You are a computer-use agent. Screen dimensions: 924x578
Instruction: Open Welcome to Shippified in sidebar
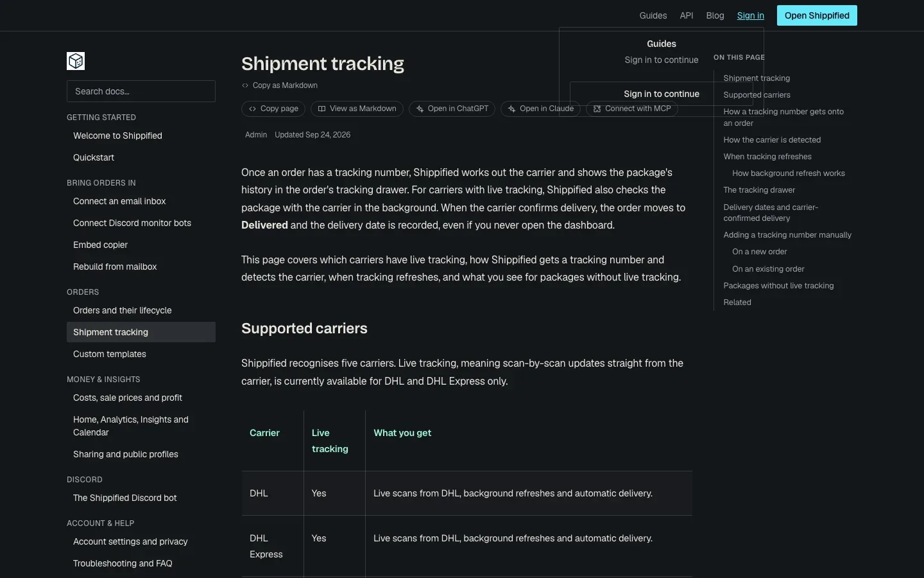pyautogui.click(x=141, y=136)
